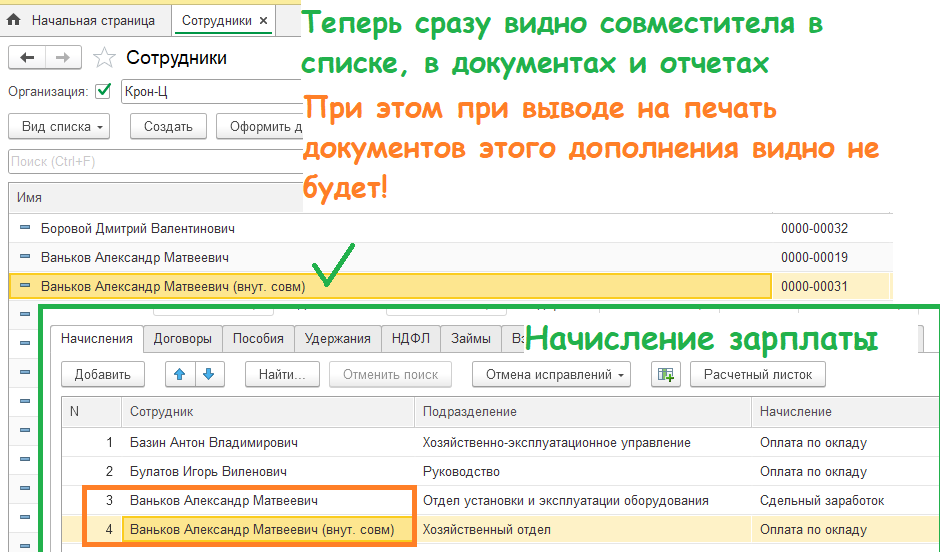Select accrual row Базин Антон Владимирович
Viewport: 940px width, 552px height.
pos(214,443)
